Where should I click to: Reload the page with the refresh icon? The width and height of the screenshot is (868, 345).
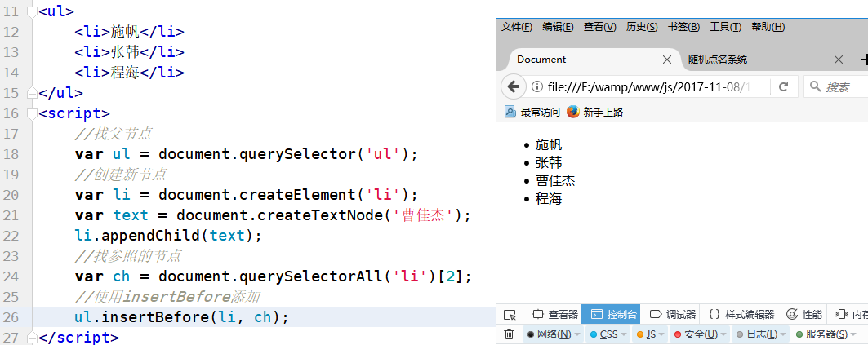783,86
